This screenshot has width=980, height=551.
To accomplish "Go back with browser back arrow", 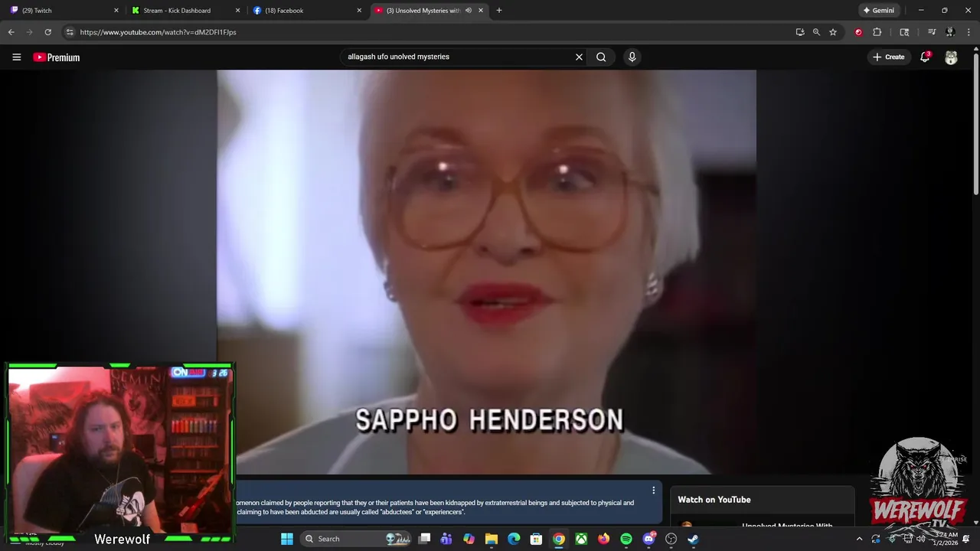I will [11, 32].
